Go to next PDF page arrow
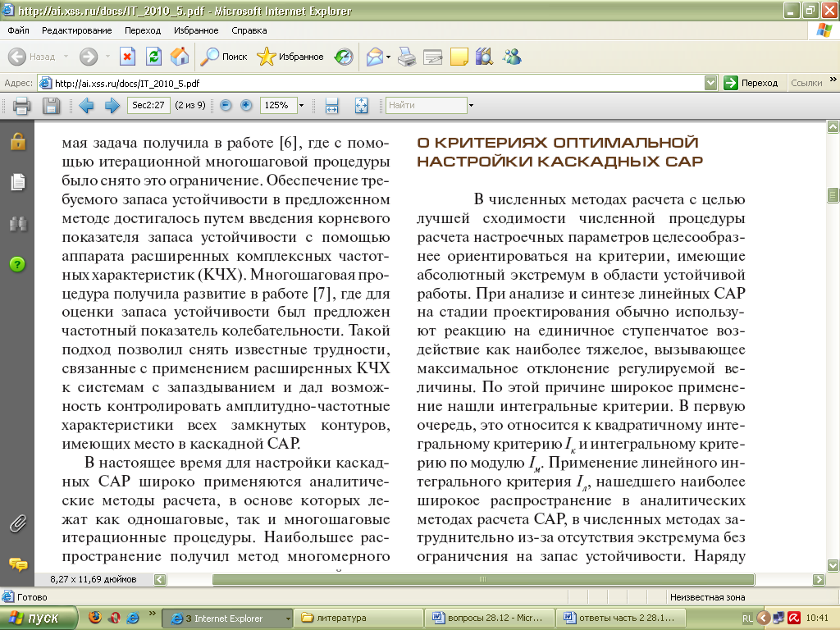 pos(112,106)
